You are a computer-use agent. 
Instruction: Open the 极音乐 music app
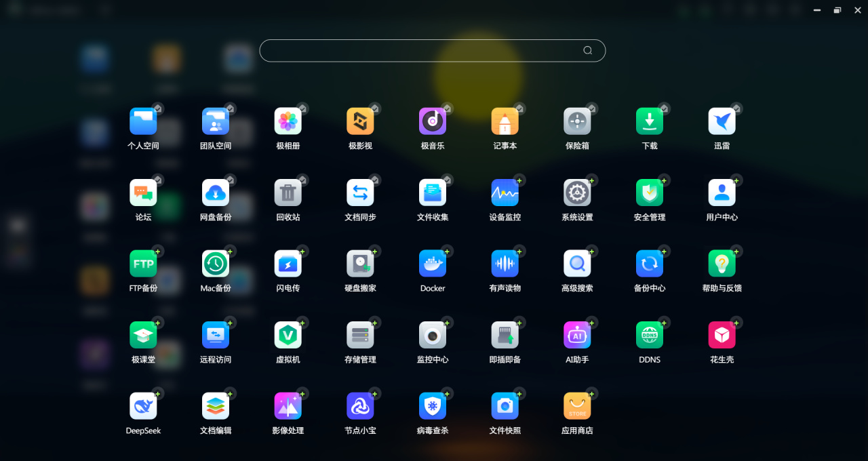[x=433, y=121]
